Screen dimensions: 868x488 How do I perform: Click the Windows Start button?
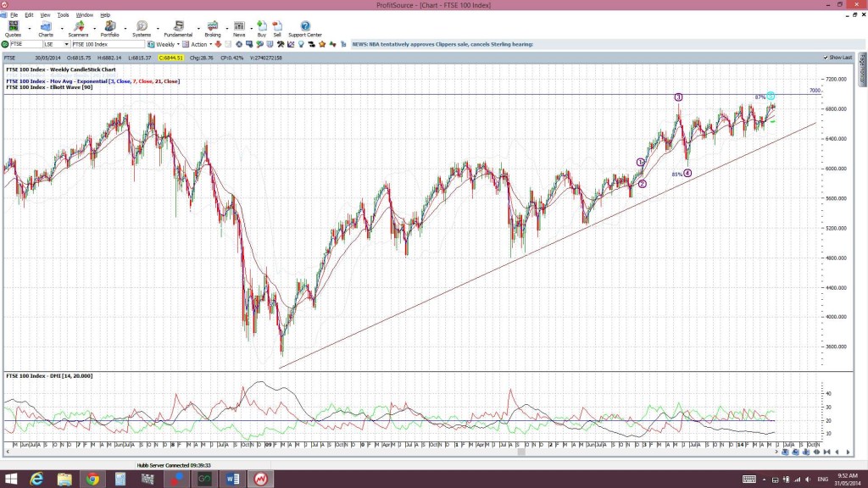coord(10,480)
